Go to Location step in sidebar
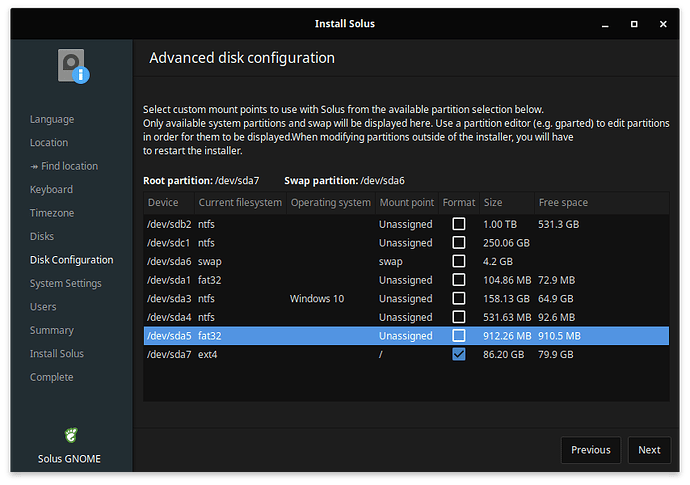Screen dimensions: 690x485 [49, 143]
